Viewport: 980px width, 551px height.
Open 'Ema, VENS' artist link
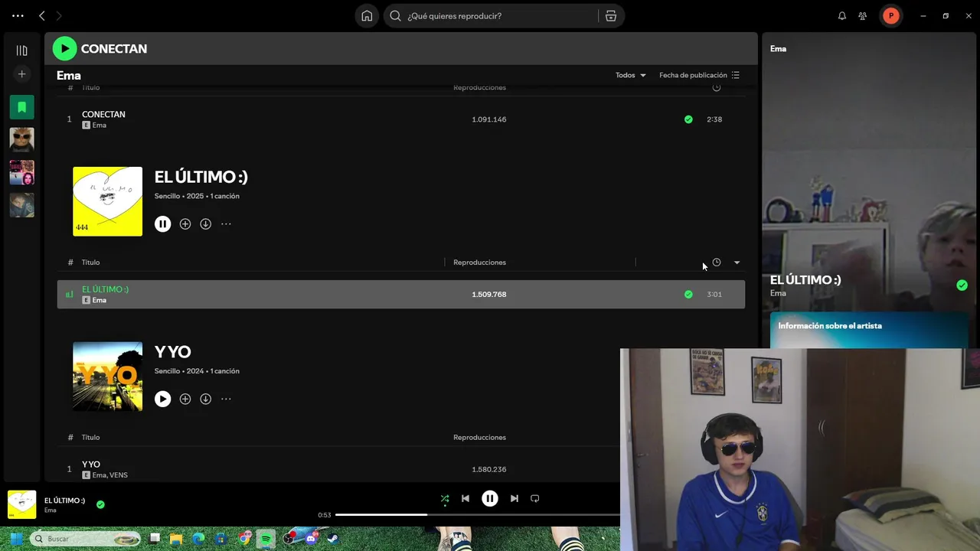click(109, 475)
